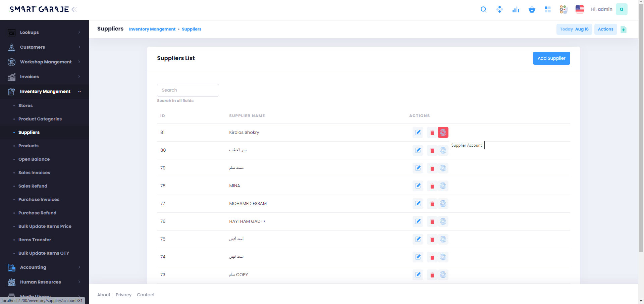This screenshot has width=644, height=304.
Task: Change language via the US flag icon
Action: [x=580, y=9]
